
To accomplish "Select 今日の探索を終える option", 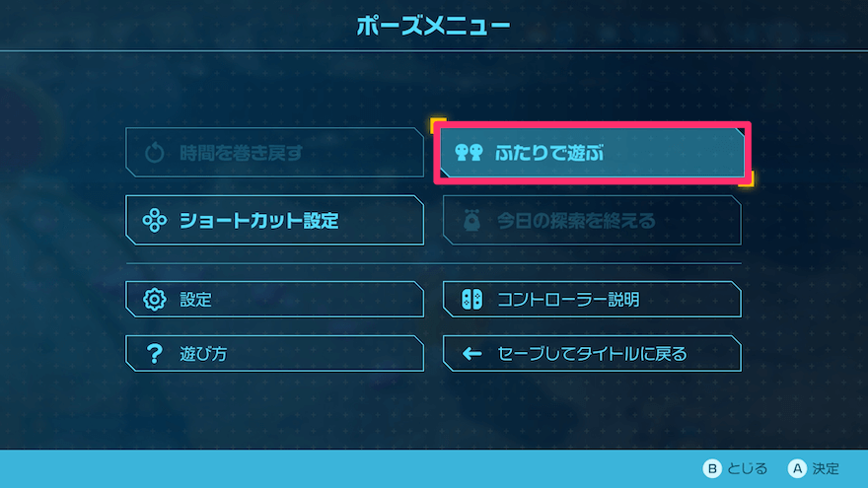I will [592, 221].
